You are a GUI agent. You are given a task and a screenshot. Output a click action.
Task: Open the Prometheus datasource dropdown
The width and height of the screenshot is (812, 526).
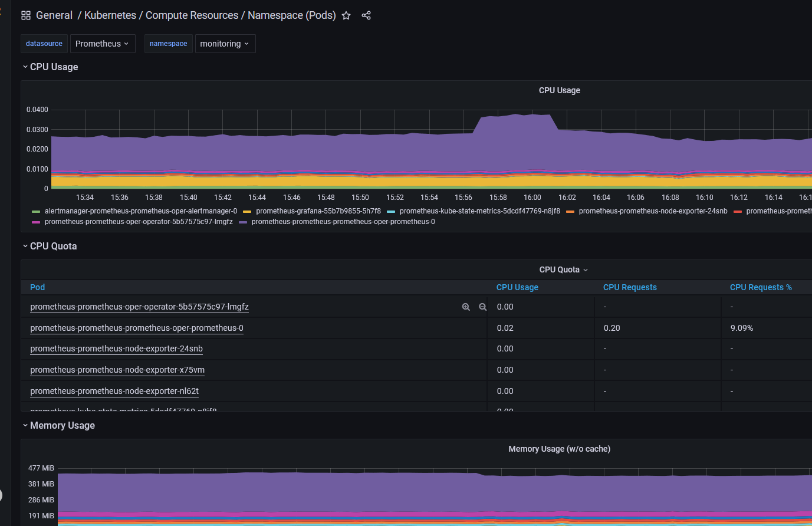click(103, 44)
